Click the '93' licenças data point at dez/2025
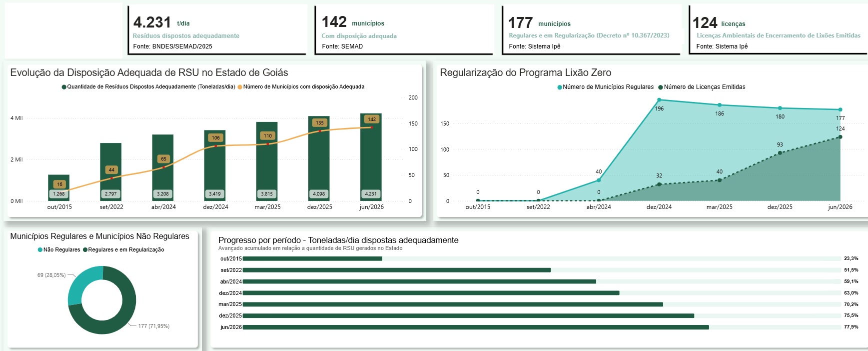868x351 pixels. tap(780, 153)
